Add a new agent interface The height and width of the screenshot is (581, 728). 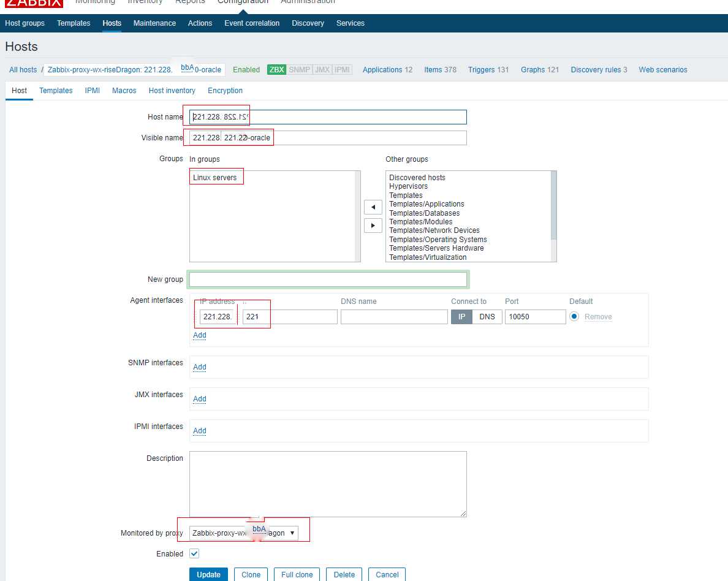pyautogui.click(x=200, y=335)
